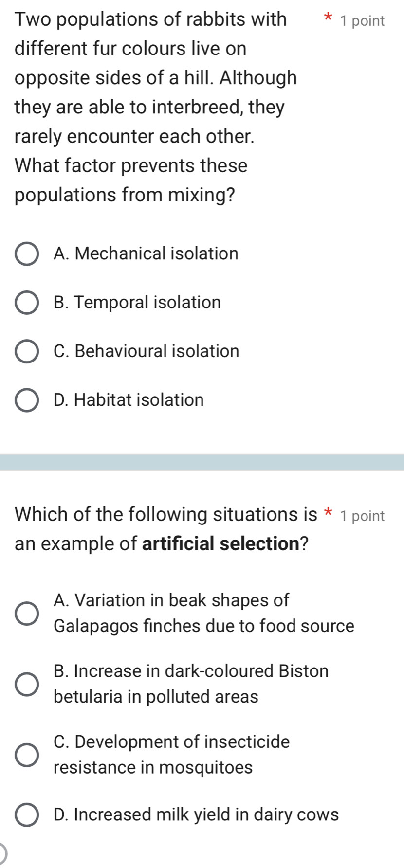Choose the Temporal isolation radio circle
The height and width of the screenshot is (868, 404).
[x=26, y=303]
